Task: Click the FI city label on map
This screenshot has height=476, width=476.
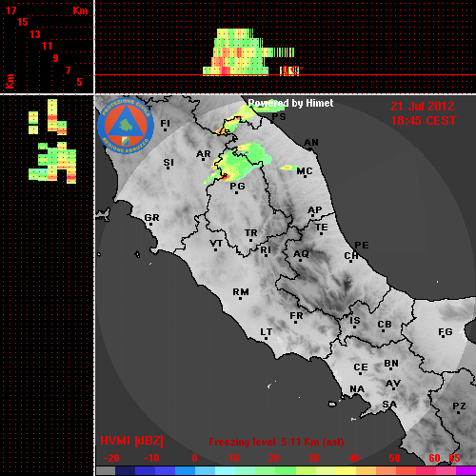Action: point(165,123)
